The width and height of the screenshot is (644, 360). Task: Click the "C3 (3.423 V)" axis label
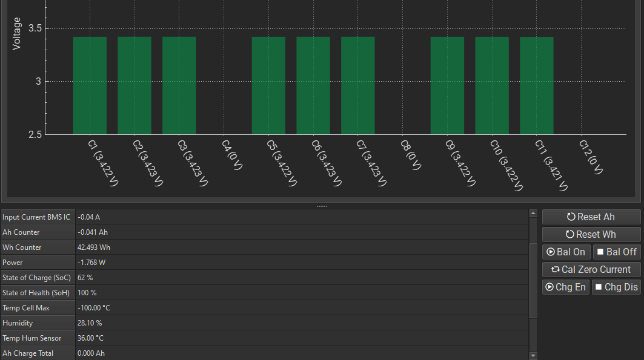(193, 163)
